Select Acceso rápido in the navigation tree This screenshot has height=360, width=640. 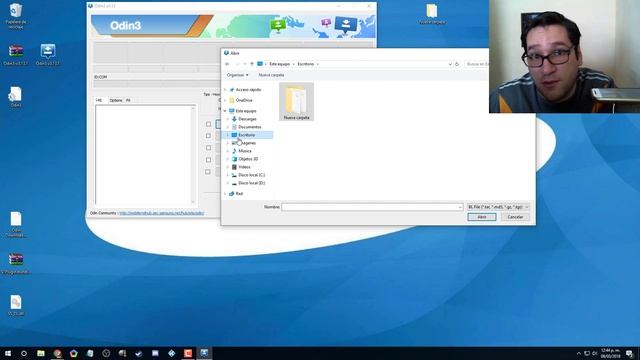(248, 89)
